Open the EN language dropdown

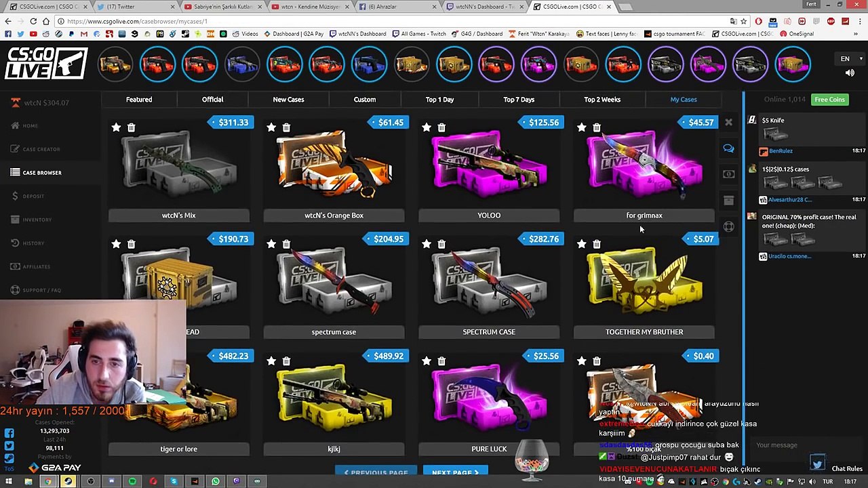pos(849,59)
